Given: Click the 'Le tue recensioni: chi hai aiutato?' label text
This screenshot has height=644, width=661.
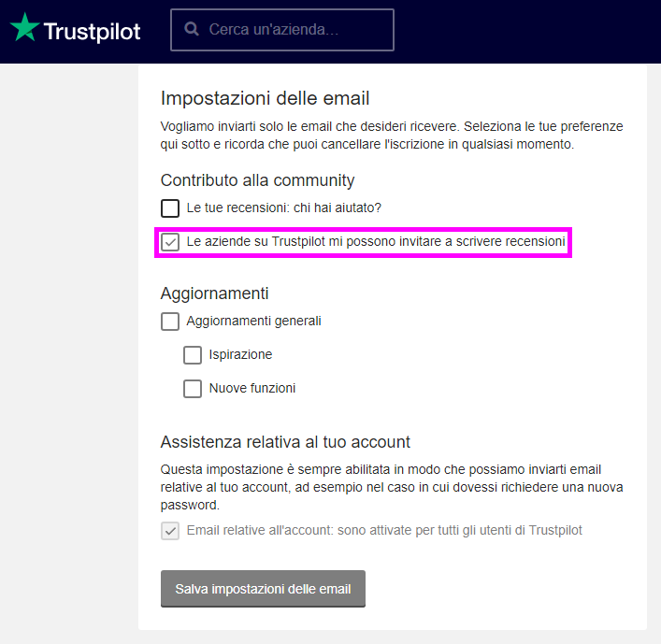Looking at the screenshot, I should coord(283,208).
